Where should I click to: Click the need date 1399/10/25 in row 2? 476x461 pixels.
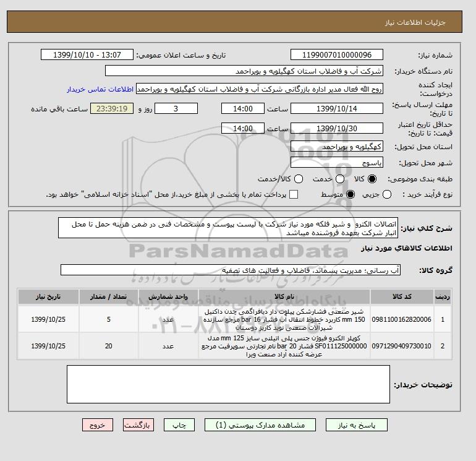pyautogui.click(x=48, y=346)
